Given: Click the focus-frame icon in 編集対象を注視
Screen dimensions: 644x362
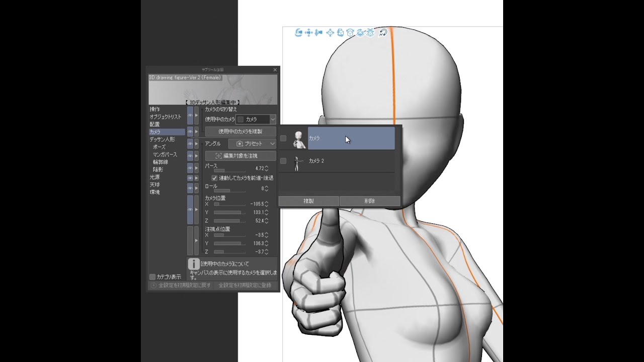Looking at the screenshot, I should (219, 156).
